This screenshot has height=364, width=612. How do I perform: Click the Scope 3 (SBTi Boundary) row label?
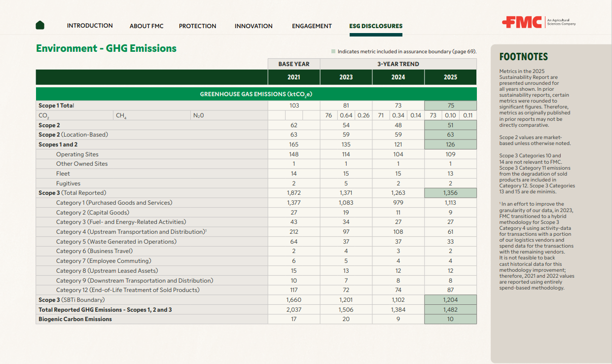tap(72, 300)
